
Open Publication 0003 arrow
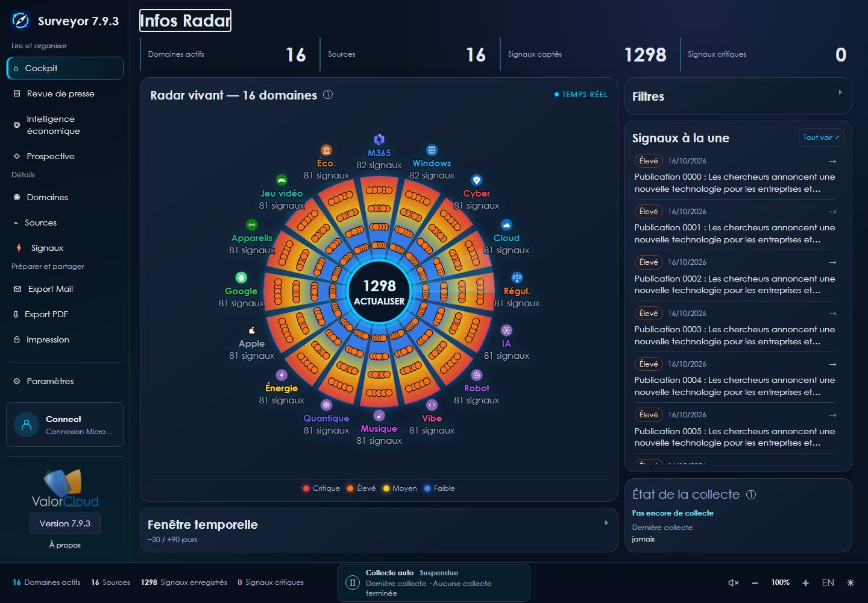click(x=832, y=314)
